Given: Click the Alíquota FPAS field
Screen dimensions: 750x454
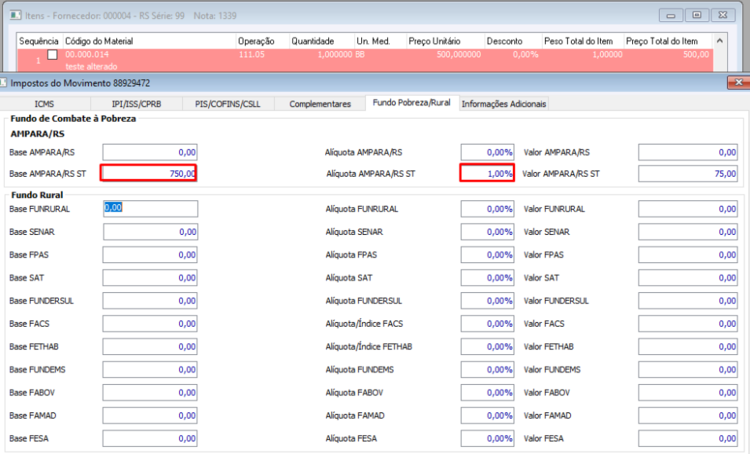Looking at the screenshot, I should pos(487,255).
